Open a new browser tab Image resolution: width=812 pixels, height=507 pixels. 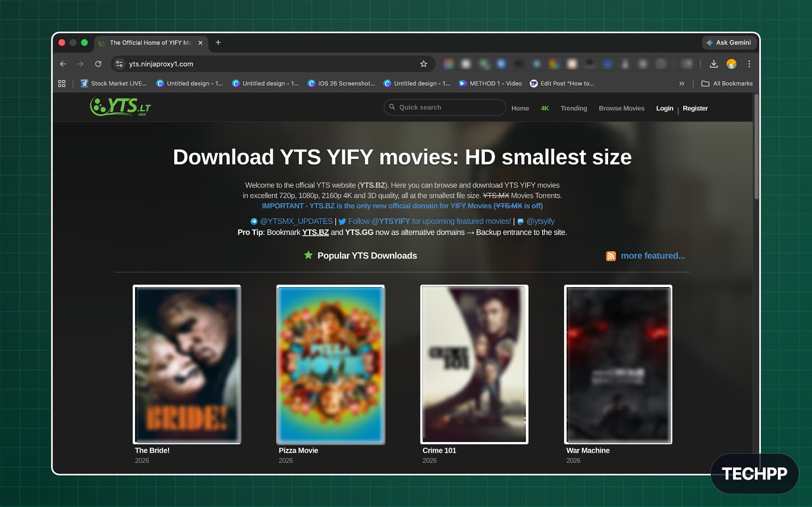coord(218,43)
